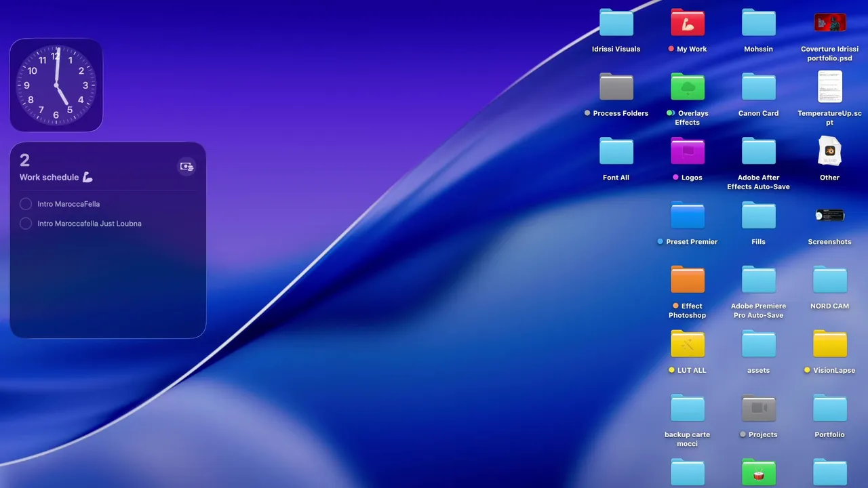Open the Work schedule list title
Image resolution: width=868 pixels, height=488 pixels.
coord(56,178)
